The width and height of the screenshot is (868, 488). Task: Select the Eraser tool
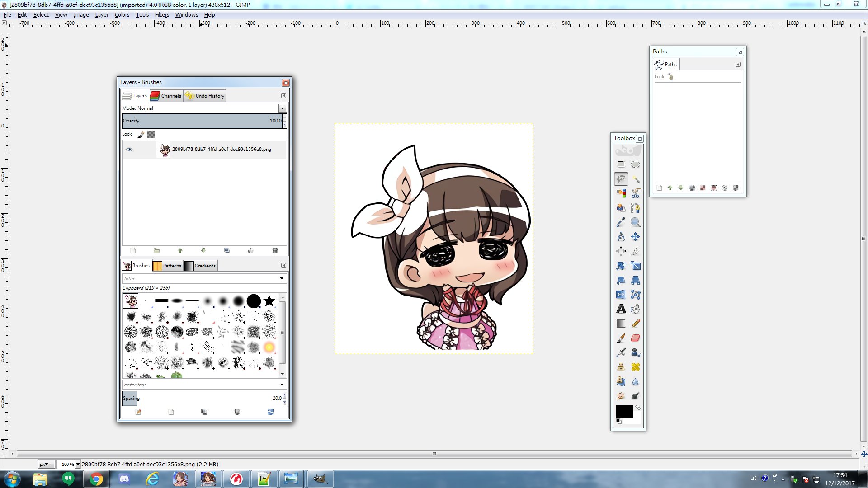(x=635, y=338)
